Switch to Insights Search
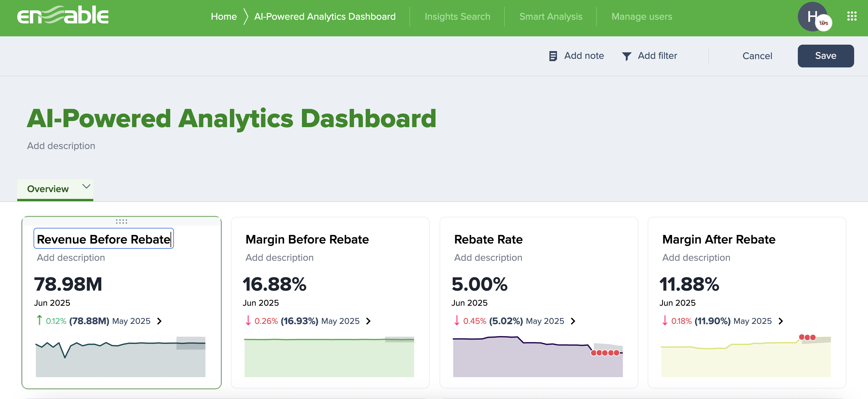The height and width of the screenshot is (399, 868). [457, 16]
